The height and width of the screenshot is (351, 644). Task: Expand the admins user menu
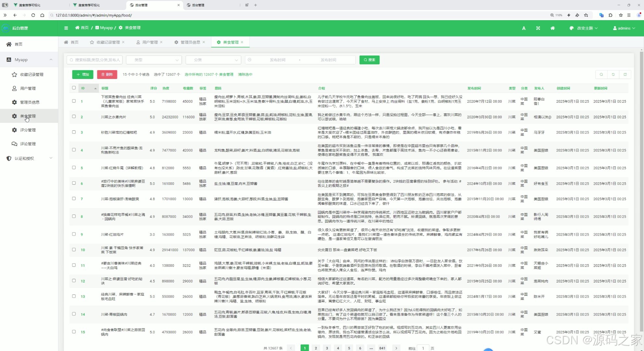624,28
